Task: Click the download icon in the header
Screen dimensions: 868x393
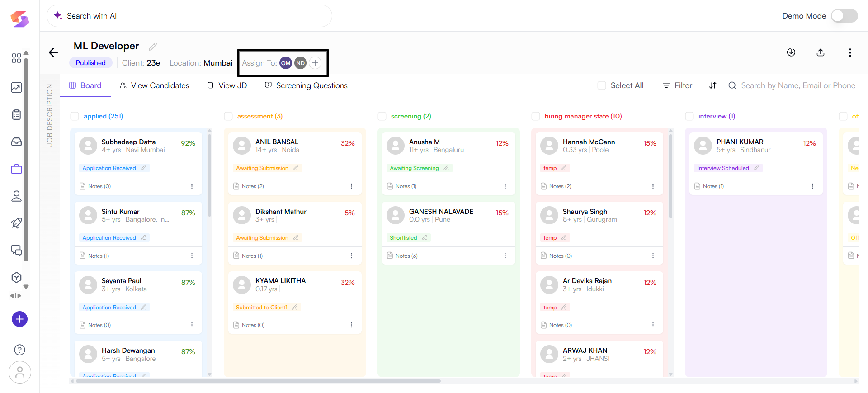Action: click(x=791, y=52)
